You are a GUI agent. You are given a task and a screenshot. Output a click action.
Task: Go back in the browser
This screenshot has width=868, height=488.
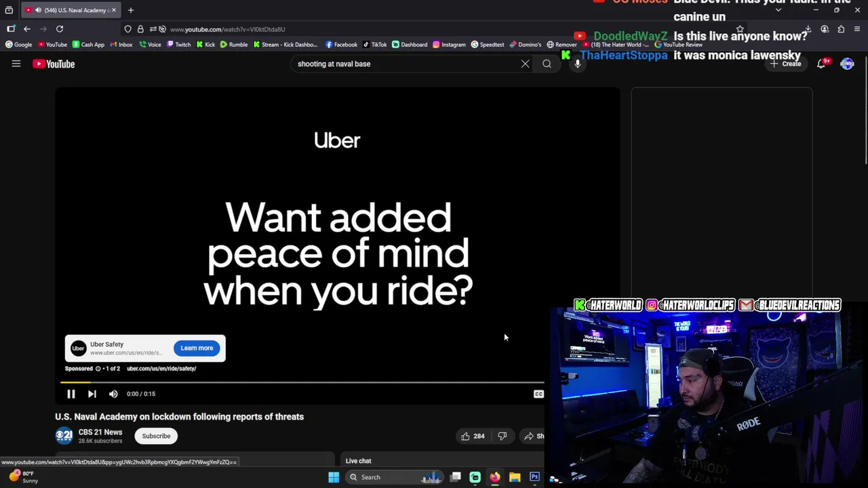click(x=27, y=29)
